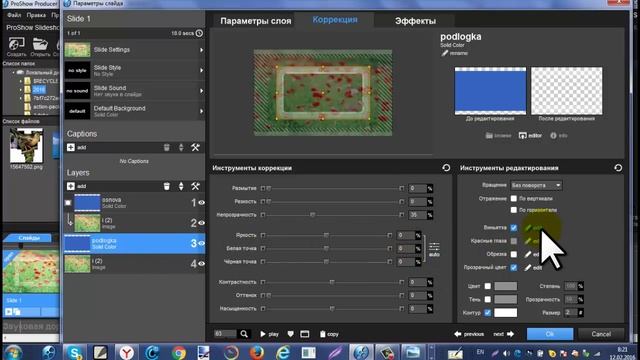
Task: Expand Default Background arrow
Action: tap(201, 111)
